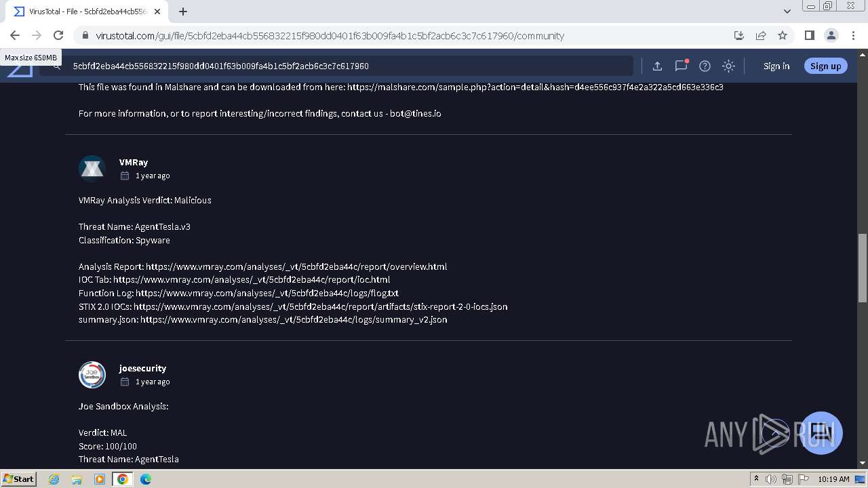Screen dimensions: 868x488
Task: Open joesecurity author profile name
Action: tap(142, 368)
